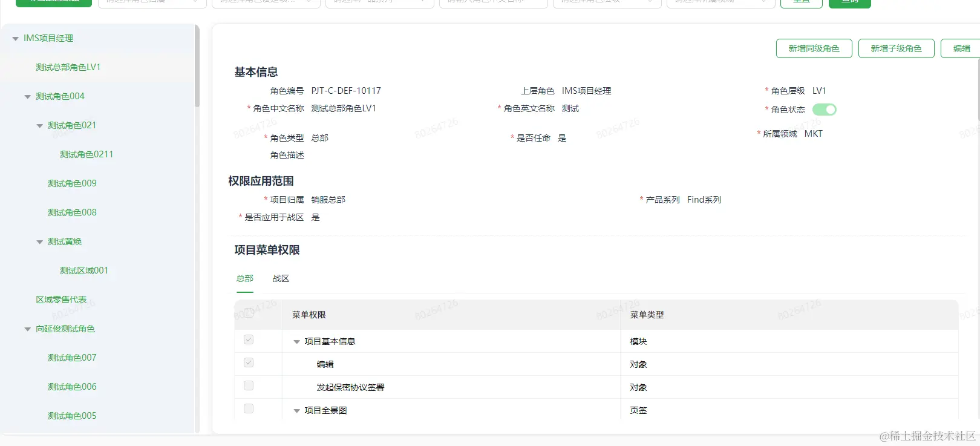Select 测试角色004 in the role tree
980x446 pixels.
[60, 96]
